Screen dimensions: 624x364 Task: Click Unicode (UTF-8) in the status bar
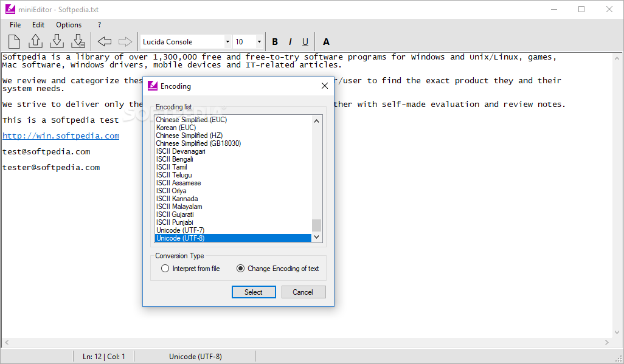(x=195, y=357)
